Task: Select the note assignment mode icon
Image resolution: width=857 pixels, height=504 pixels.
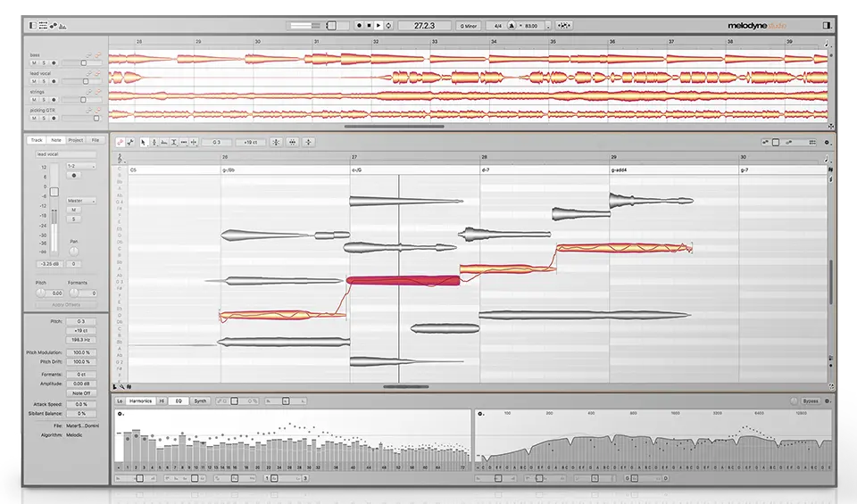Action: pyautogui.click(x=130, y=142)
